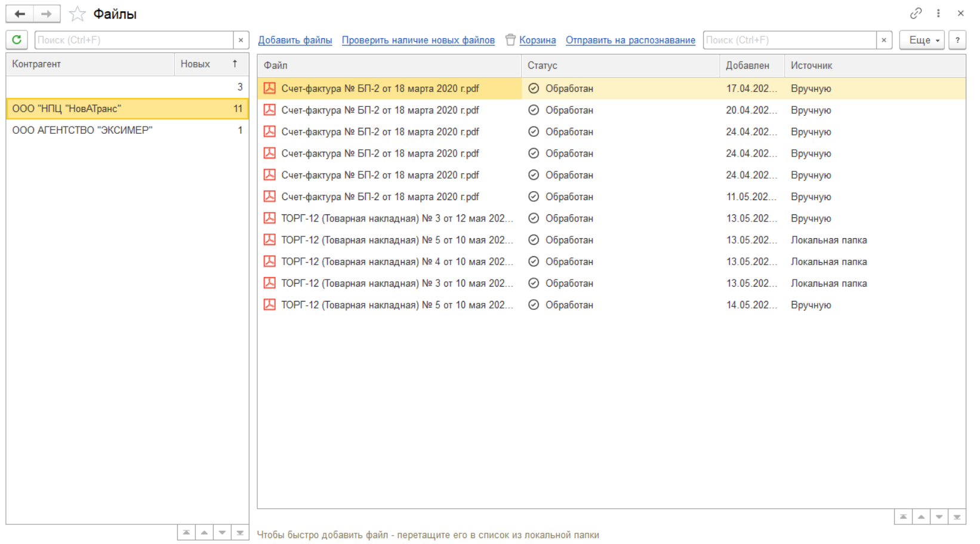The width and height of the screenshot is (980, 544).
Task: Click Отправить на распознавание link
Action: point(630,40)
